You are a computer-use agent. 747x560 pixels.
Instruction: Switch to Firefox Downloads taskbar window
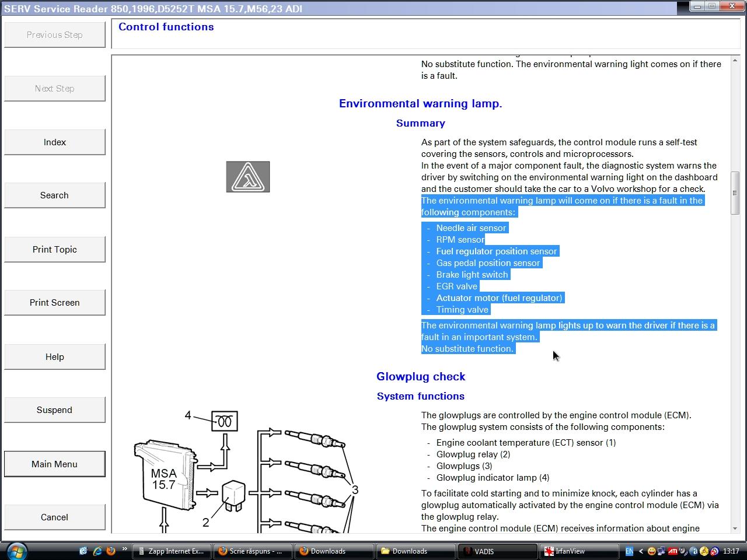click(x=334, y=551)
